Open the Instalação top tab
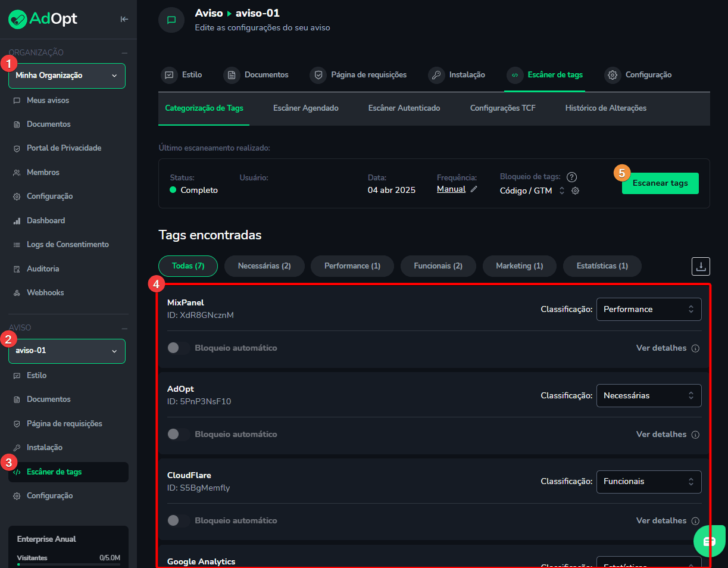This screenshot has height=568, width=728. tap(457, 75)
